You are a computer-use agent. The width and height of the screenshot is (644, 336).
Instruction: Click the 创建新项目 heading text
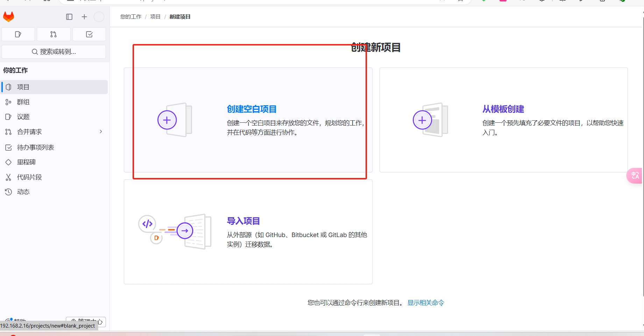pos(376,48)
